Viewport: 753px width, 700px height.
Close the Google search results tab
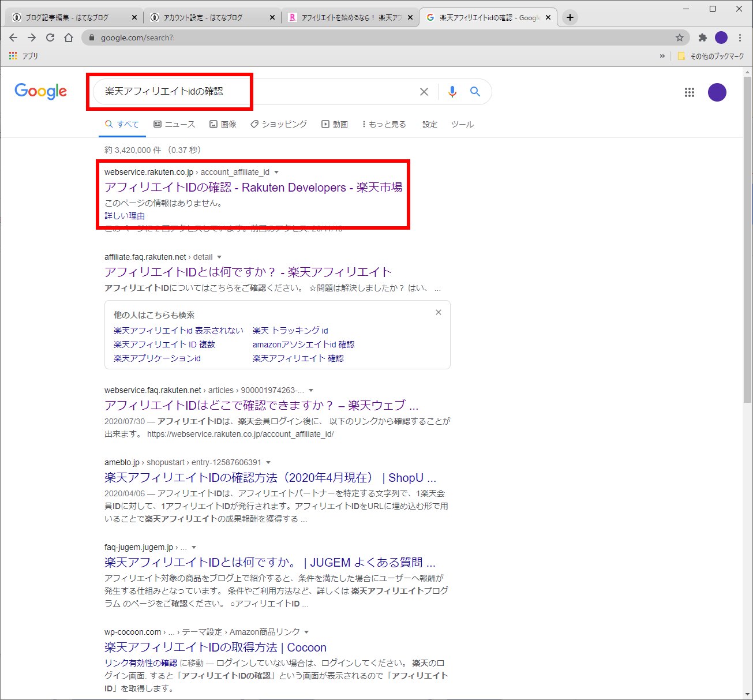[548, 17]
